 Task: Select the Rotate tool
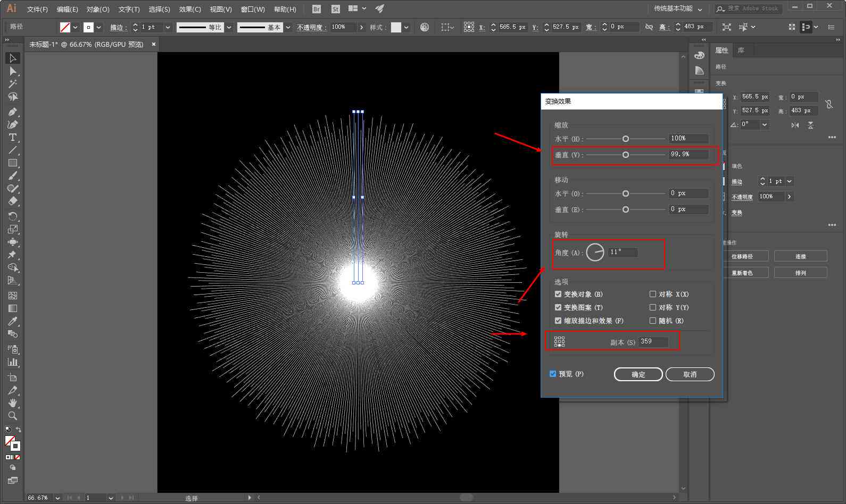(13, 216)
